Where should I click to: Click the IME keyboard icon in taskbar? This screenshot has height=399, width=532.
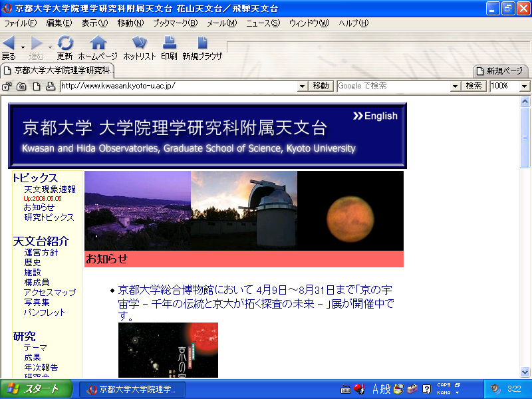345,390
